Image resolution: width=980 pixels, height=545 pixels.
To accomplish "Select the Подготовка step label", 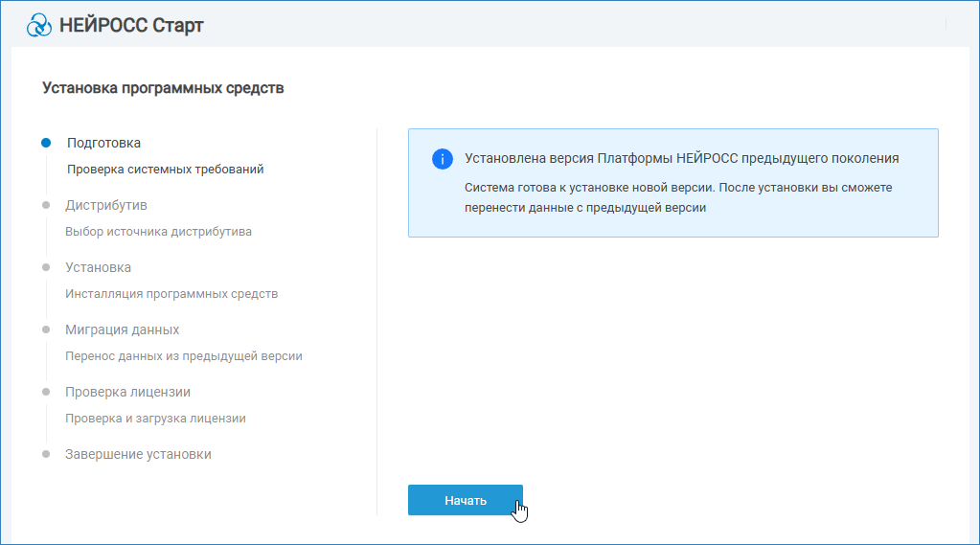I will point(103,143).
